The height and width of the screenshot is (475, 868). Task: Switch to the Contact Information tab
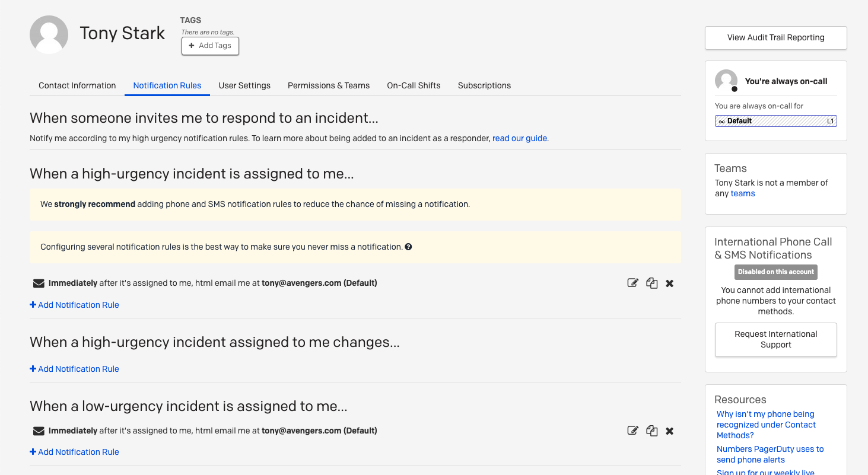77,85
